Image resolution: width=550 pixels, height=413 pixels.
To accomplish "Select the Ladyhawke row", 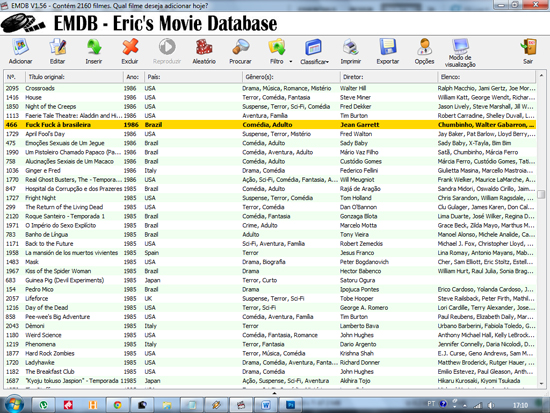I will click(270, 362).
